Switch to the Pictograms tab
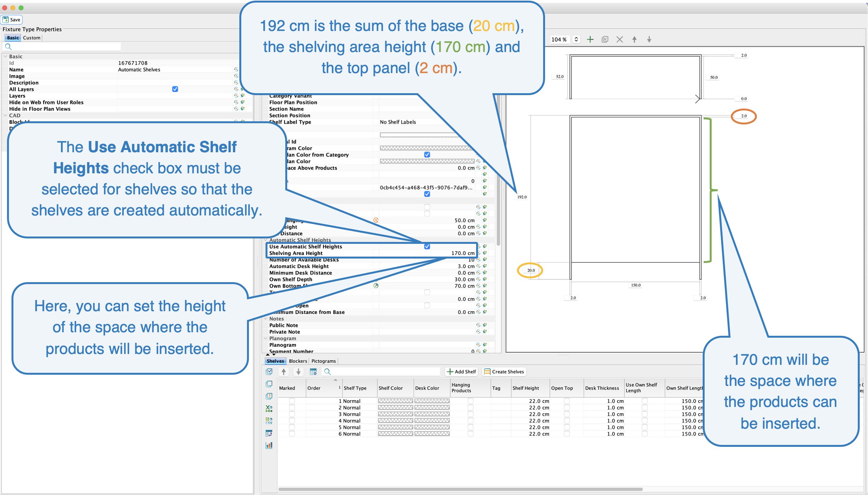The width and height of the screenshot is (868, 496). (324, 361)
